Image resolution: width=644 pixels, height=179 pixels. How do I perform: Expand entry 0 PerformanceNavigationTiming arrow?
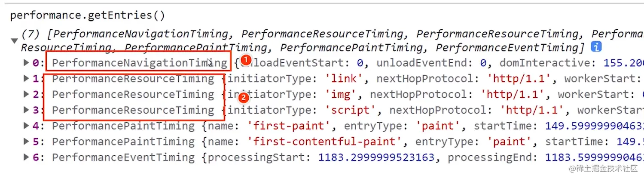pyautogui.click(x=27, y=63)
